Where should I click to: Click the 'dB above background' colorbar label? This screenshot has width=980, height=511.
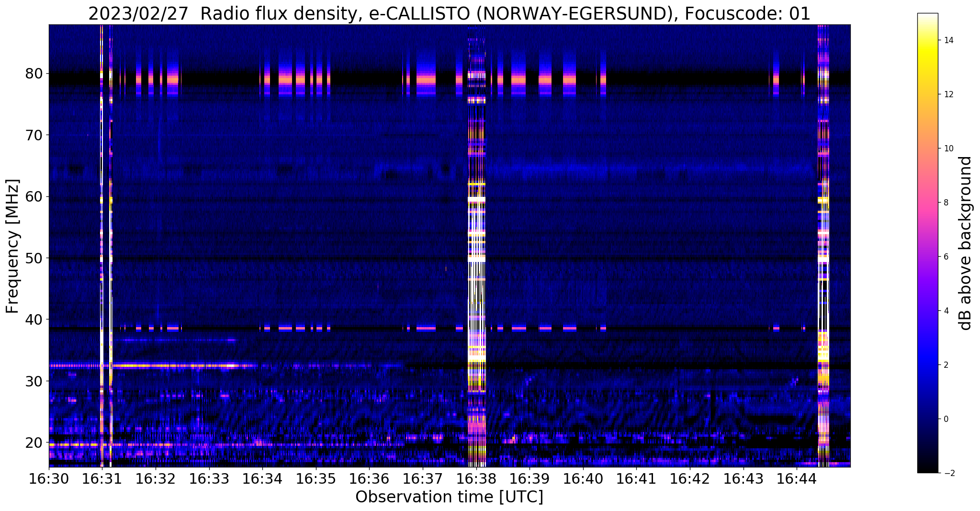tap(966, 243)
